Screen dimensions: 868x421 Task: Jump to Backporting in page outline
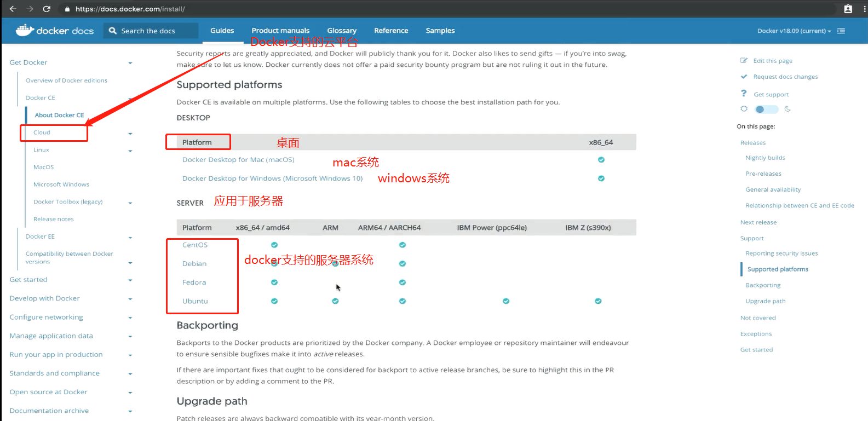pos(763,285)
